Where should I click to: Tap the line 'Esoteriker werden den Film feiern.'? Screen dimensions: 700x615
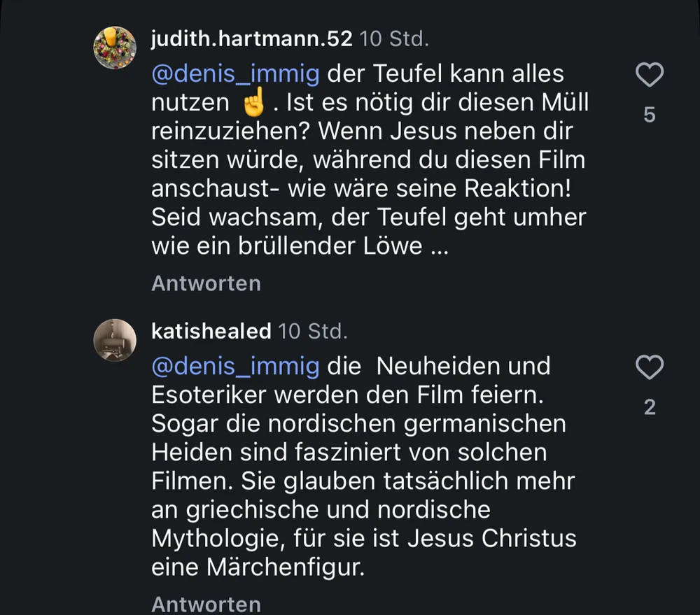347,395
